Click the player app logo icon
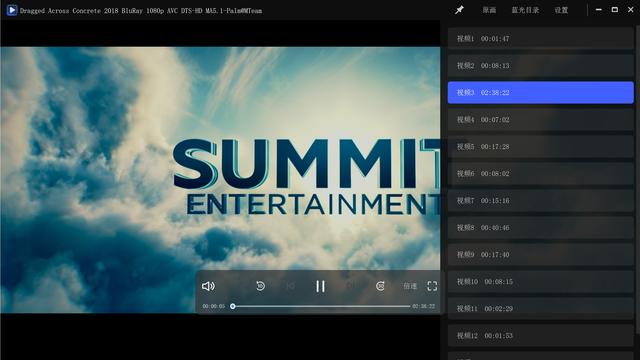 coord(12,10)
